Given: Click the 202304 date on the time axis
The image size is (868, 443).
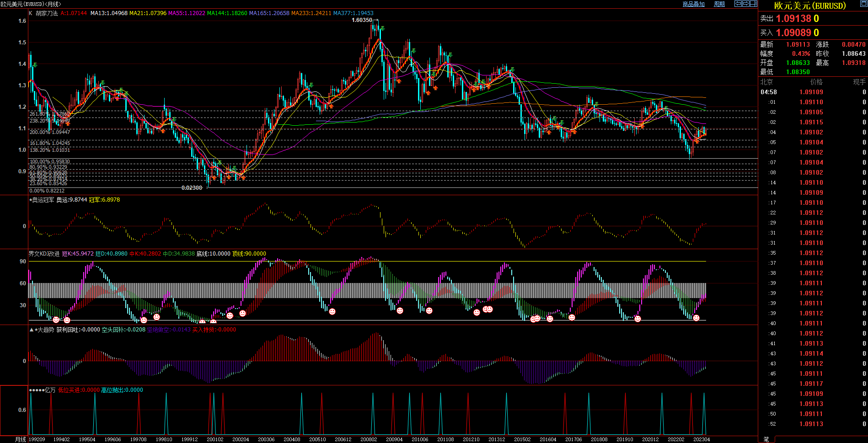Looking at the screenshot, I should point(701,439).
